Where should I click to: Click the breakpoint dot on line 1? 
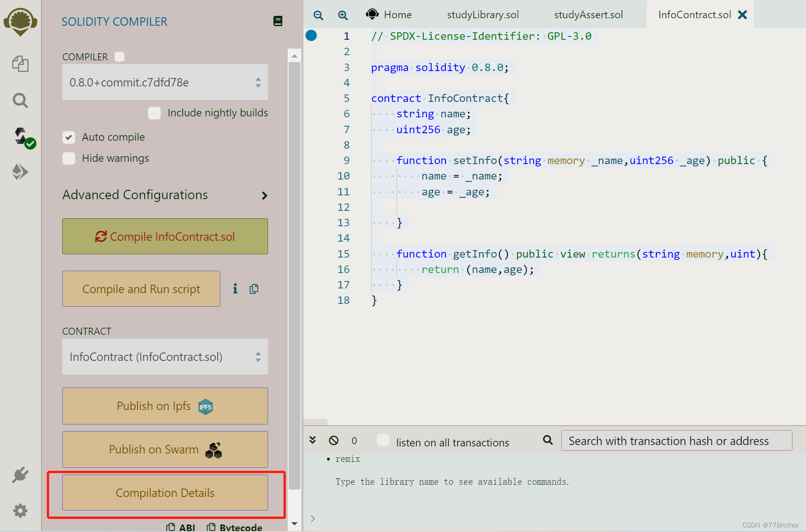click(x=311, y=36)
